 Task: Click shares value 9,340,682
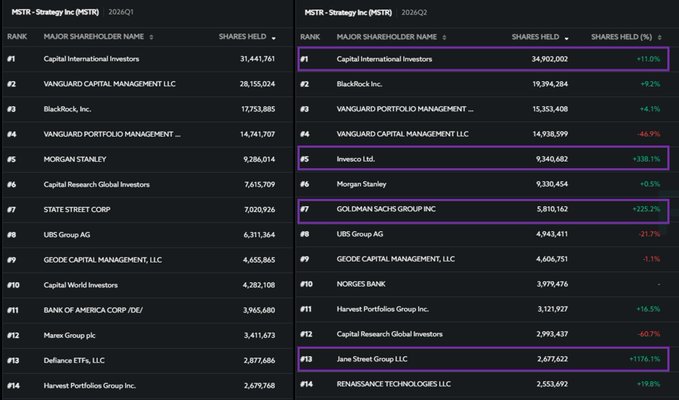pyautogui.click(x=552, y=159)
